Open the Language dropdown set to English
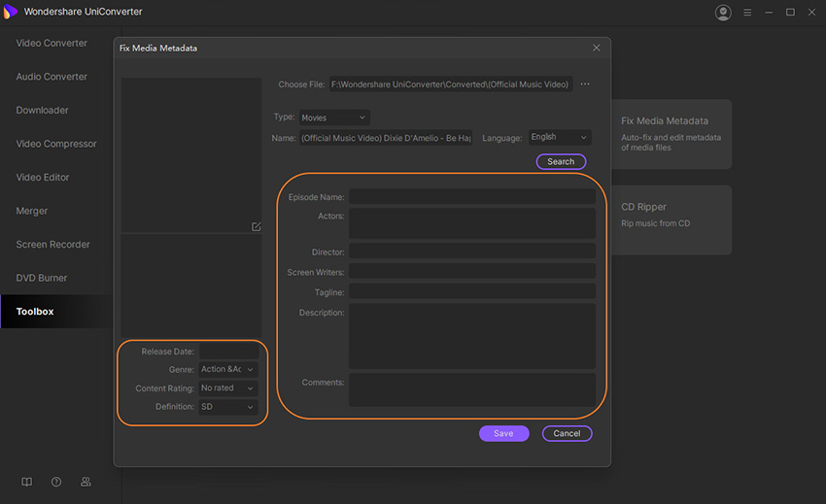The width and height of the screenshot is (826, 504). pos(560,138)
